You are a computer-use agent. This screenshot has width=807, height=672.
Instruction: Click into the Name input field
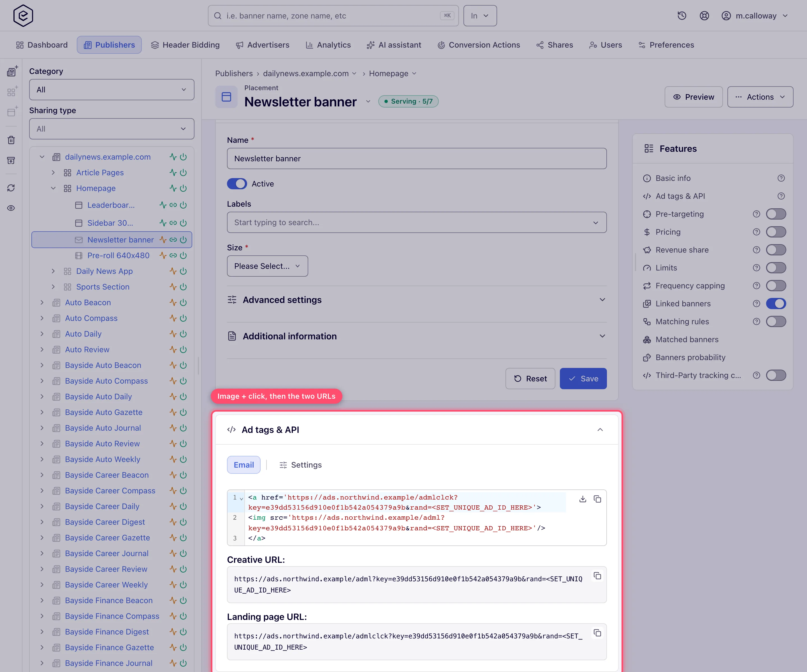click(417, 158)
